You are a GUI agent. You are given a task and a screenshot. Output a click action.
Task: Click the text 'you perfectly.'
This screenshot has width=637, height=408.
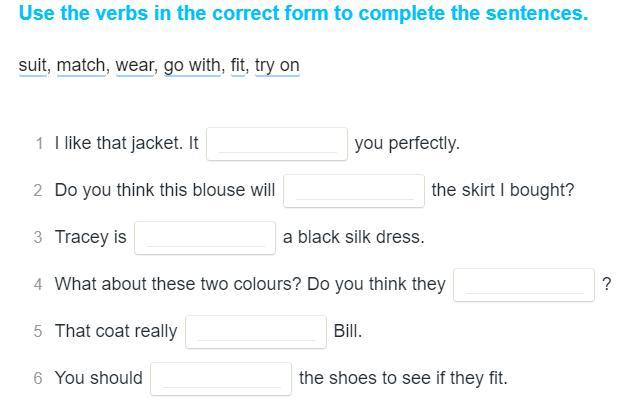[407, 143]
